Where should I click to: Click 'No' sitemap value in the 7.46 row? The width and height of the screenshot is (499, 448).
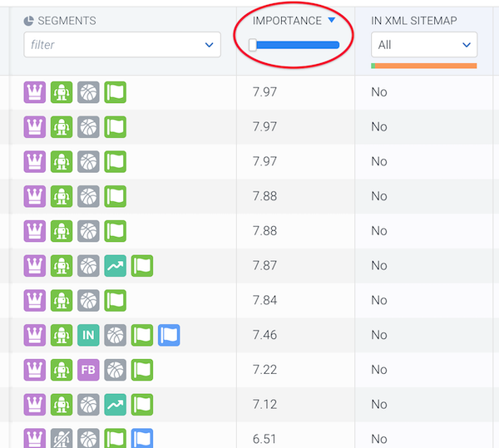pos(379,335)
